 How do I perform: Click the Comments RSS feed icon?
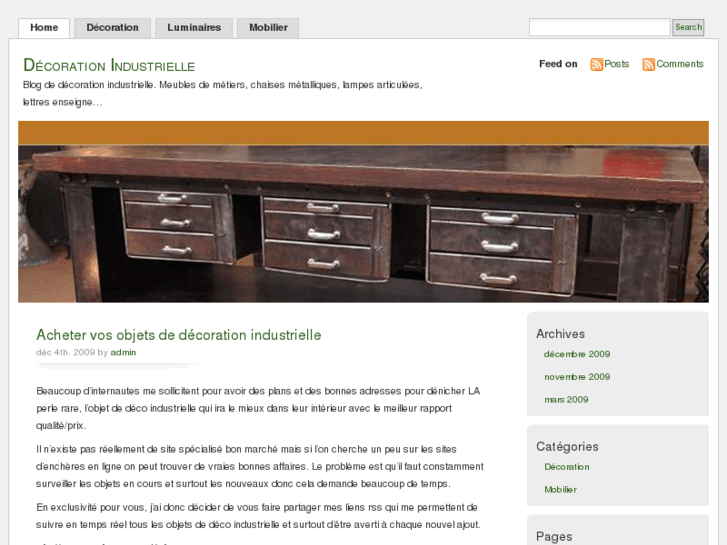pyautogui.click(x=648, y=64)
